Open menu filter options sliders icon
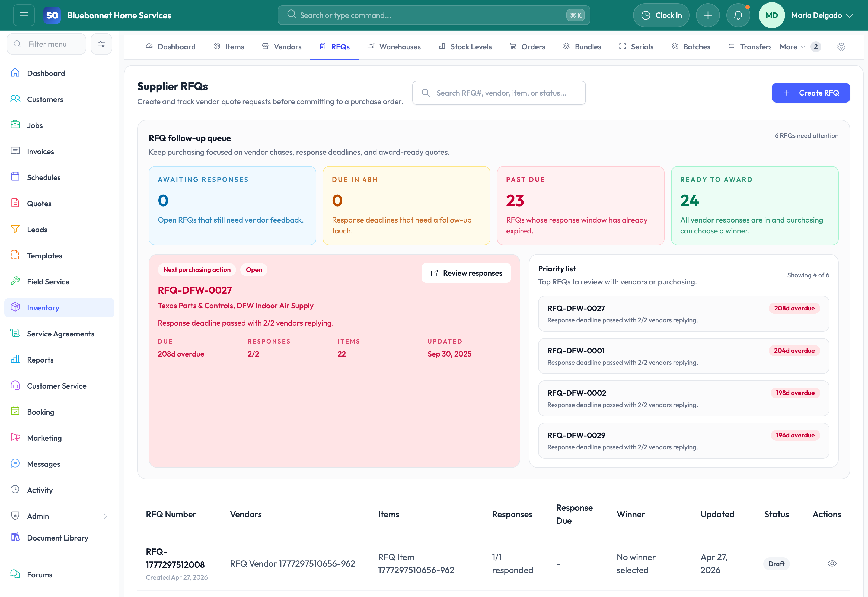 pyautogui.click(x=101, y=44)
